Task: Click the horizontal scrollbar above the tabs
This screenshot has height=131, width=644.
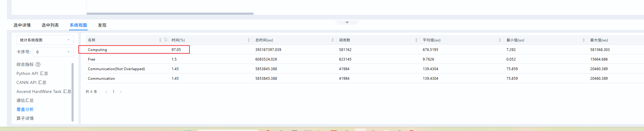Action: tap(170, 13)
